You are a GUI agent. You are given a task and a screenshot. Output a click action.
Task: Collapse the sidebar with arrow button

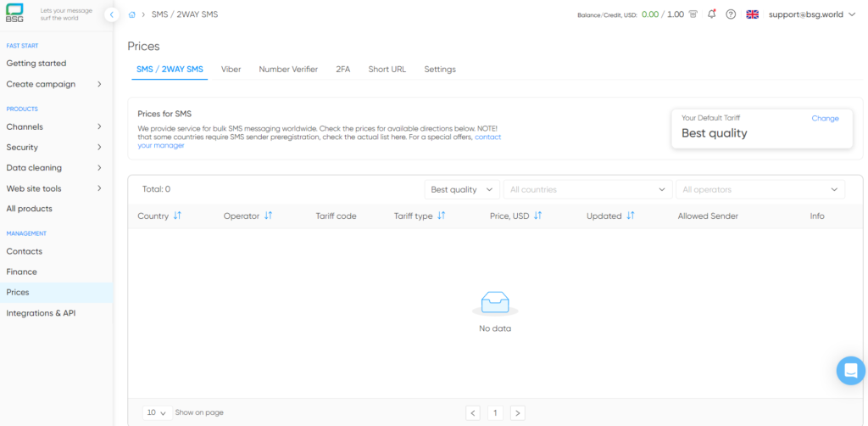click(112, 14)
